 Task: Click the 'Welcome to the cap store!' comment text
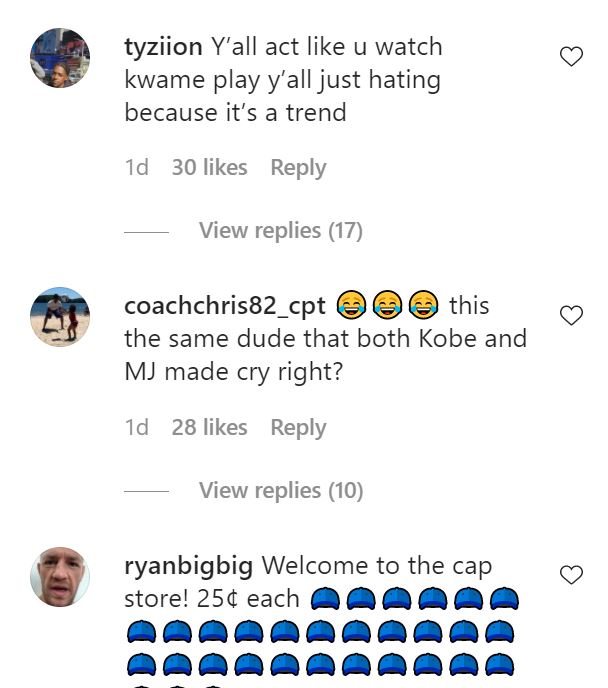[x=376, y=566]
